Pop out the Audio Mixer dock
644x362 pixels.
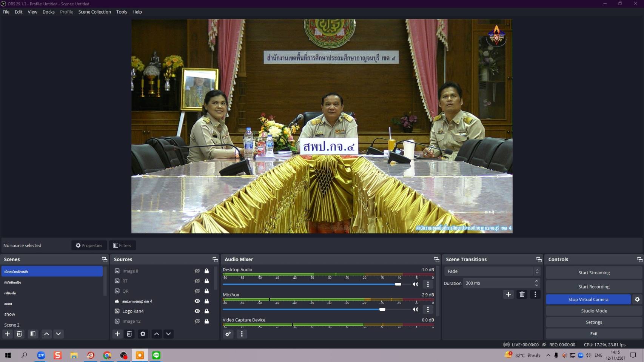[436, 259]
